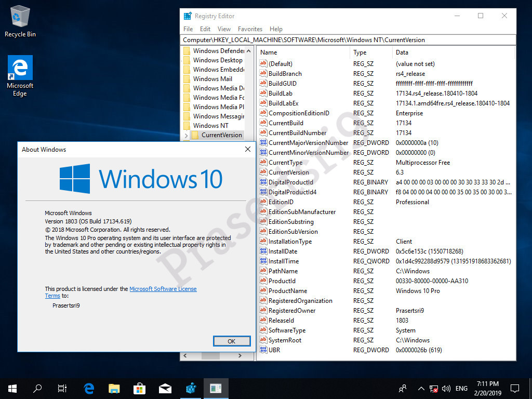Screen dimensions: 532x399
Task: Select the SoftwareType value name
Action: pos(287,330)
